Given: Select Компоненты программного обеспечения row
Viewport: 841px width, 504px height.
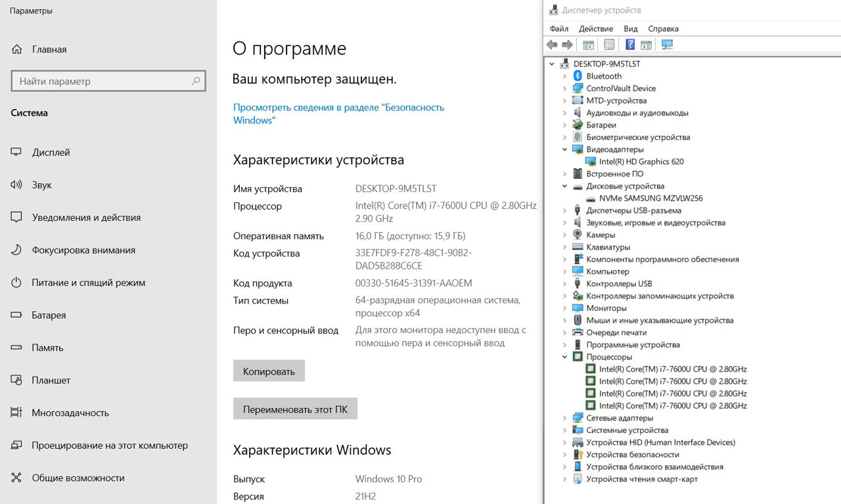Looking at the screenshot, I should pos(662,260).
